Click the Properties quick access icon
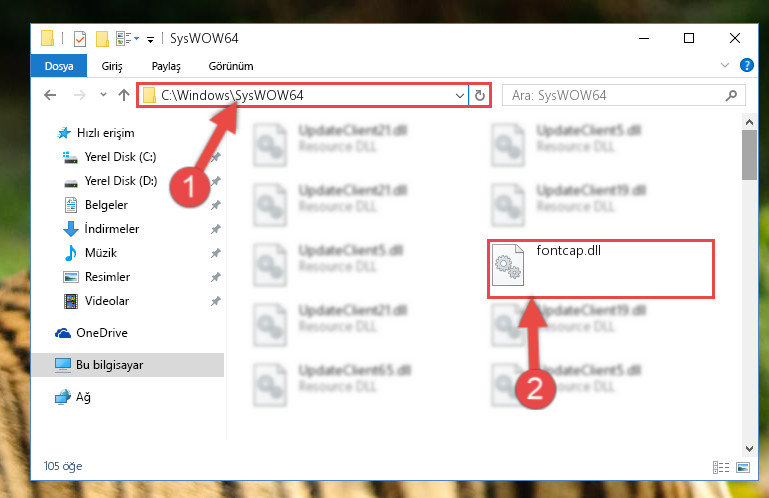 pos(80,38)
